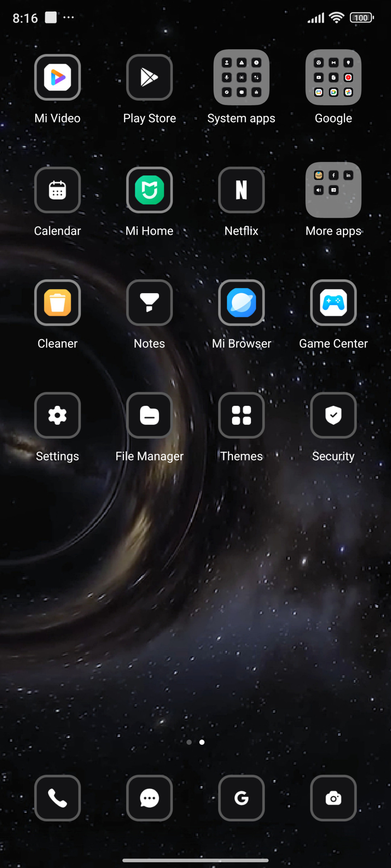The image size is (391, 868).
Task: Open the System apps folder
Action: point(241,77)
